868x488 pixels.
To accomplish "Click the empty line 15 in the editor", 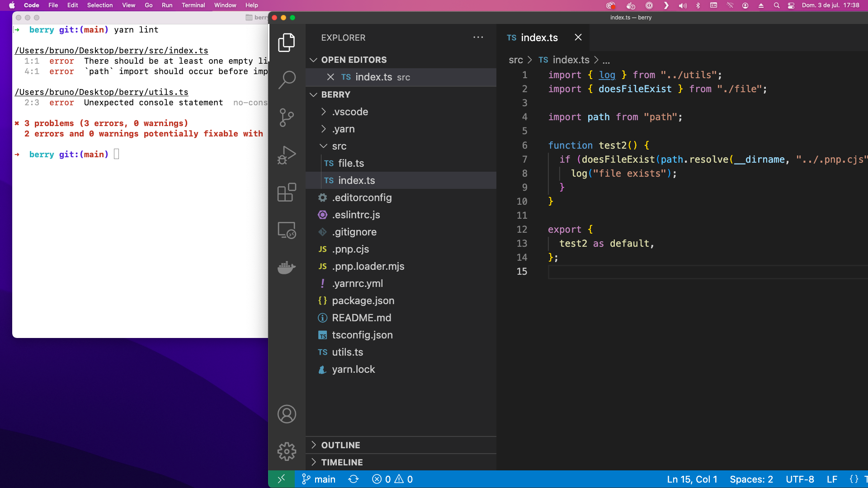I will pos(708,272).
